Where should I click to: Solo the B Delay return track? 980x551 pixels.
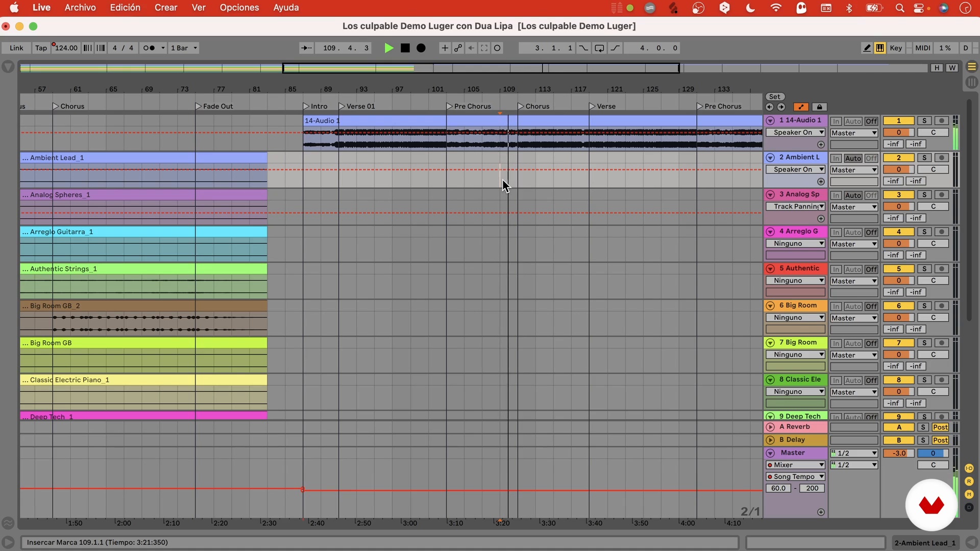[923, 440]
